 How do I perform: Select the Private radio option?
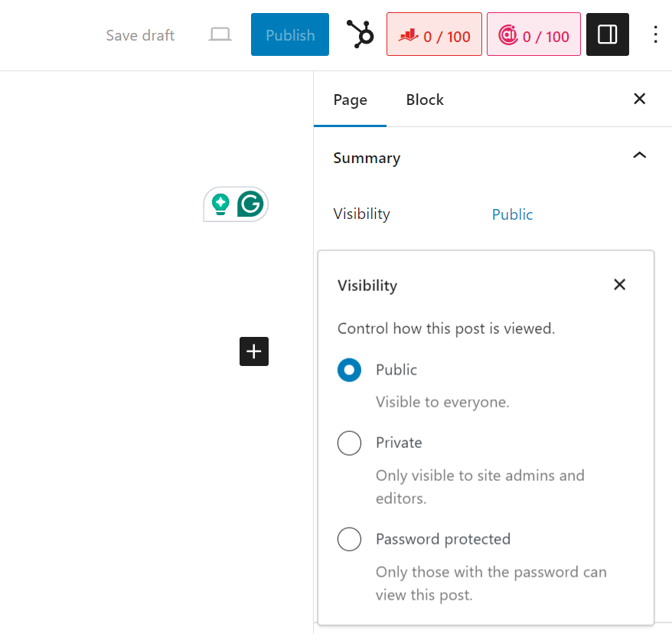[349, 443]
